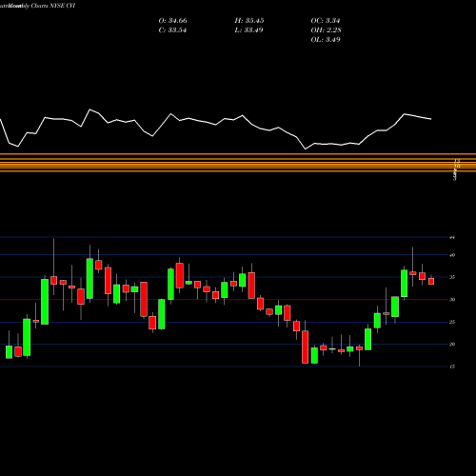Click the final point of the white indicator line

431,119
